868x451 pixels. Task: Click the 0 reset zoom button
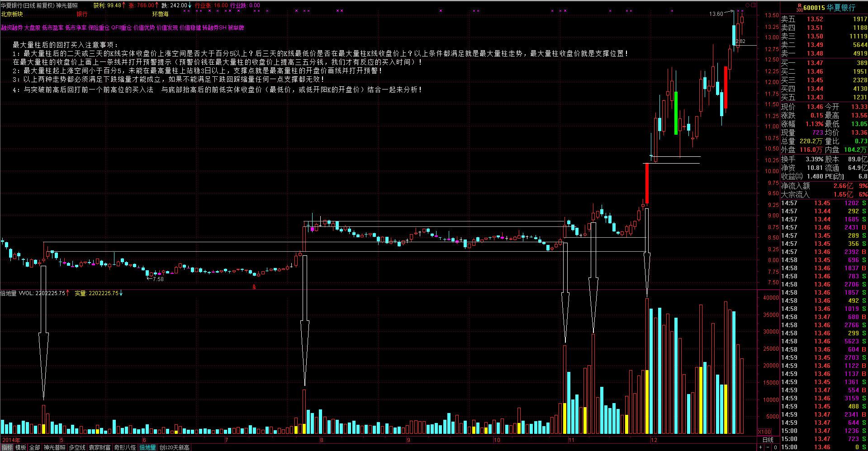[x=775, y=447]
